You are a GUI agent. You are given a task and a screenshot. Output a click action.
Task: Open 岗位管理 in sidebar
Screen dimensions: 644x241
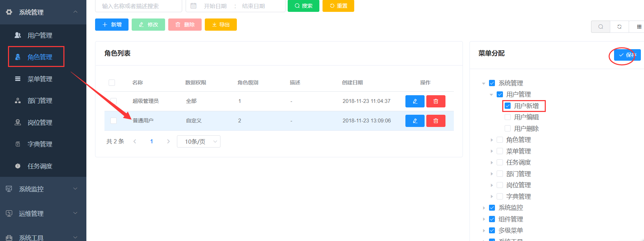coord(43,122)
